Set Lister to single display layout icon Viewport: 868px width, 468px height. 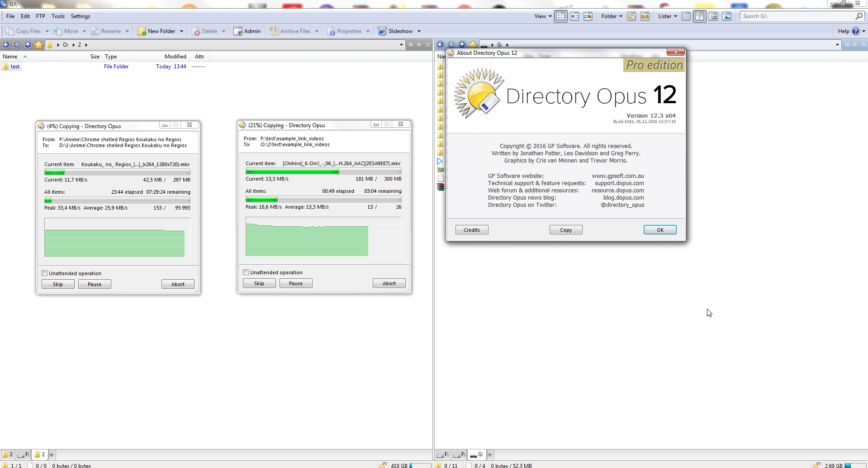(686, 16)
